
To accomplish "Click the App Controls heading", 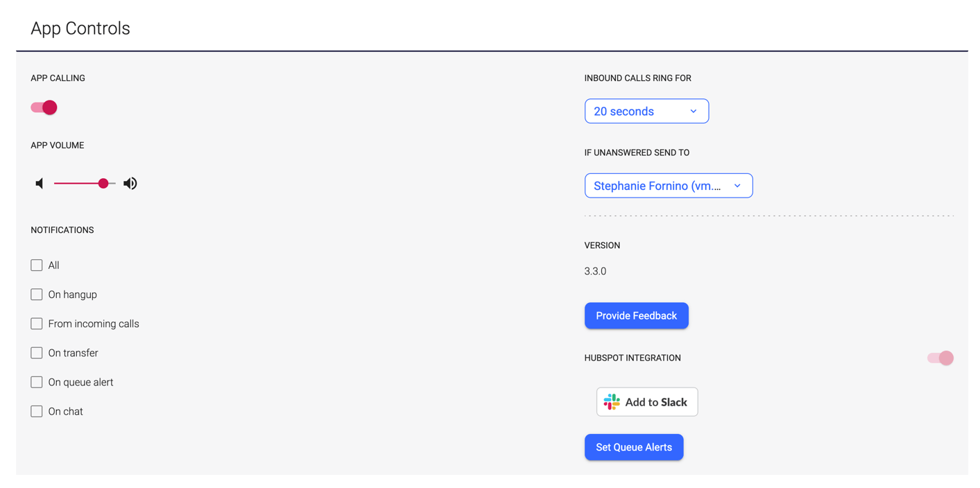I will 80,28.
